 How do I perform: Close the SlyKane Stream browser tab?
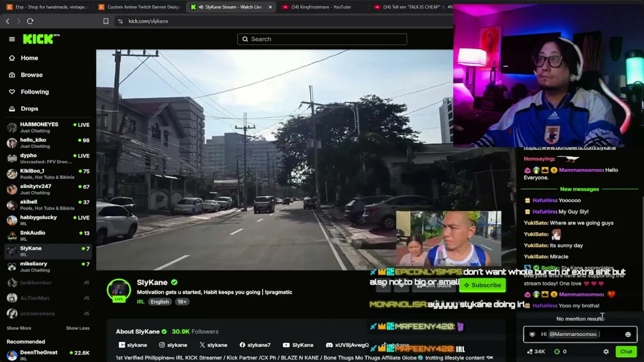(x=270, y=7)
